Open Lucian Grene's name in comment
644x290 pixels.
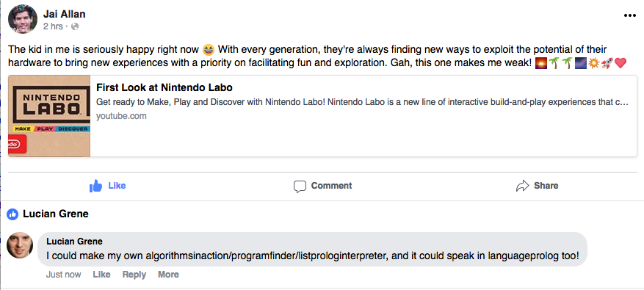click(x=74, y=241)
